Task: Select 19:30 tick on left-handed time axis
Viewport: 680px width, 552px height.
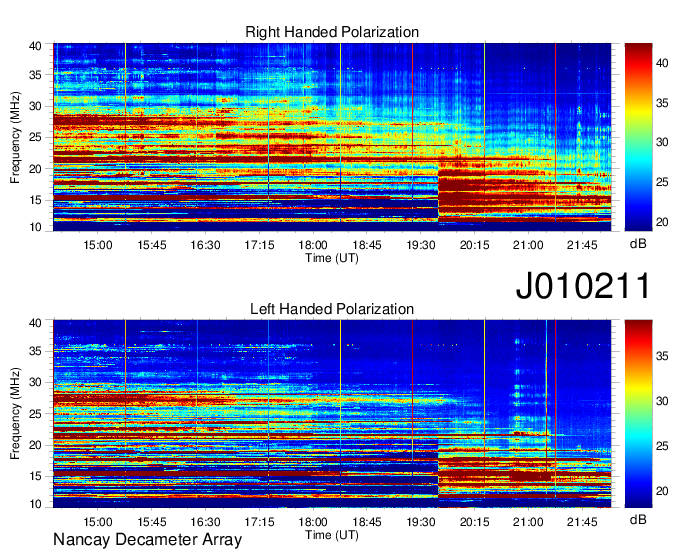Action: pyautogui.click(x=421, y=522)
